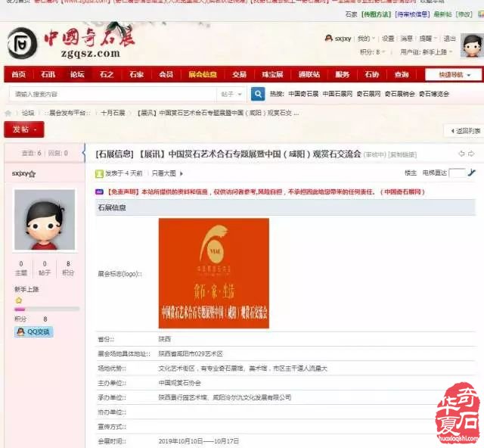This screenshot has width=484, height=448.
Task: Open 首页 in the red navigation bar
Action: [x=18, y=74]
